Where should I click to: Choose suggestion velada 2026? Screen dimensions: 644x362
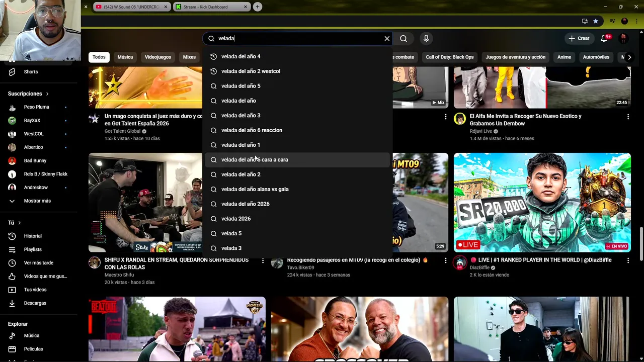click(297, 219)
